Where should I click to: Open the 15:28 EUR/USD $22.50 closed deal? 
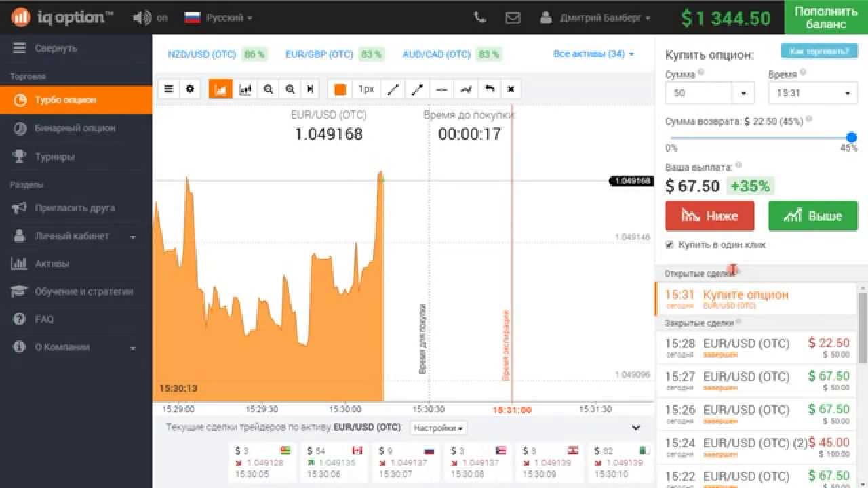pyautogui.click(x=756, y=348)
